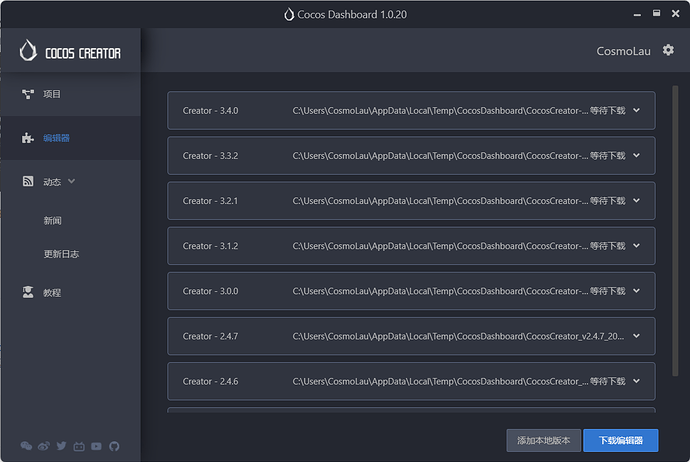Click the Creator - 3.1.2 label
This screenshot has width=690, height=462.
[x=210, y=246]
